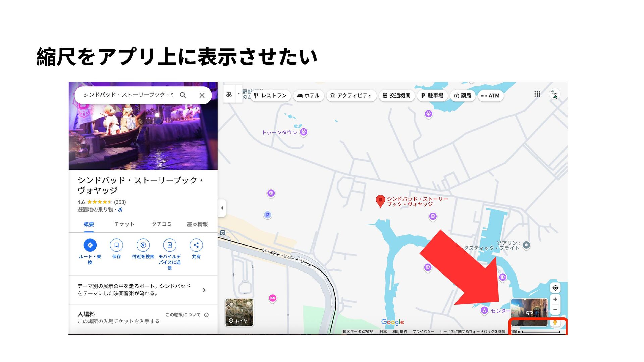Screen dimensions: 644x362
Task: Click the この結果について info icon
Action: point(206,315)
